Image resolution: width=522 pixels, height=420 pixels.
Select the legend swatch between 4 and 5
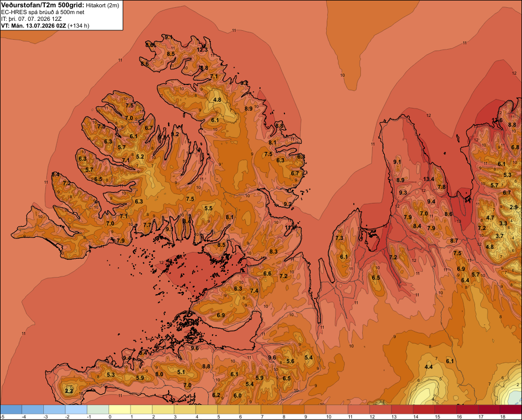207,409
